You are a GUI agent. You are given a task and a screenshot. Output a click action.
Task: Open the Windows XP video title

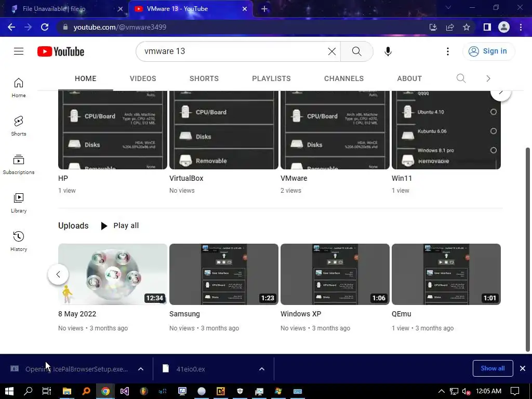[x=301, y=314]
